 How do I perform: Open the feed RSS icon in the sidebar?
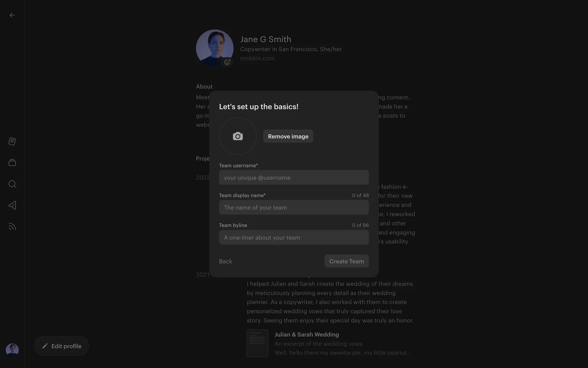click(x=12, y=227)
